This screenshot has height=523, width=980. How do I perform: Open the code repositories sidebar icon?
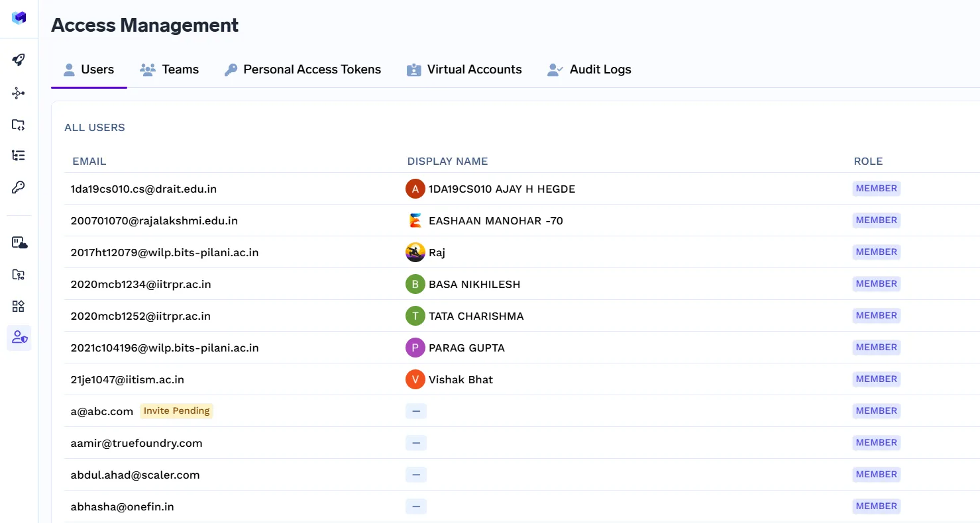[19, 124]
